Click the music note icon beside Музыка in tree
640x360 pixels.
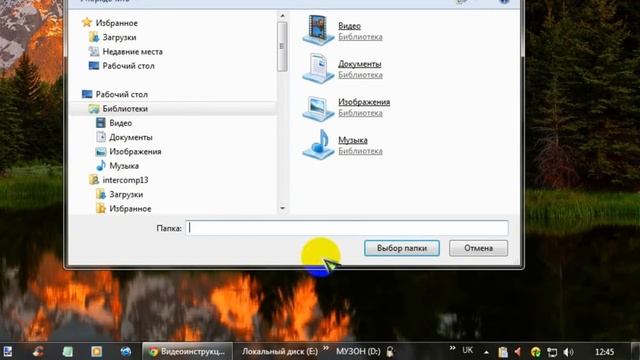(x=100, y=165)
